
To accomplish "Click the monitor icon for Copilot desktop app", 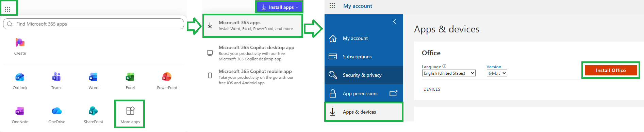I will [x=210, y=53].
